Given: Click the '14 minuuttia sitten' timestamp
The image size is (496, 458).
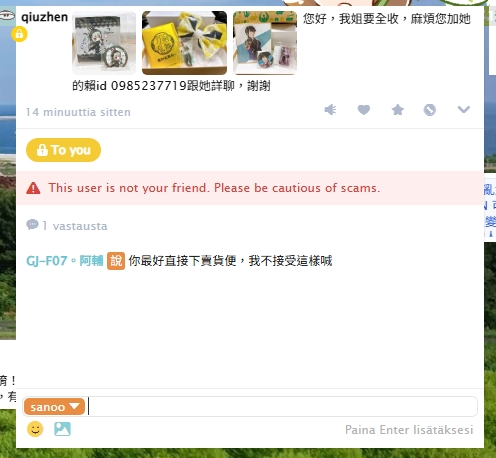Looking at the screenshot, I should (78, 112).
